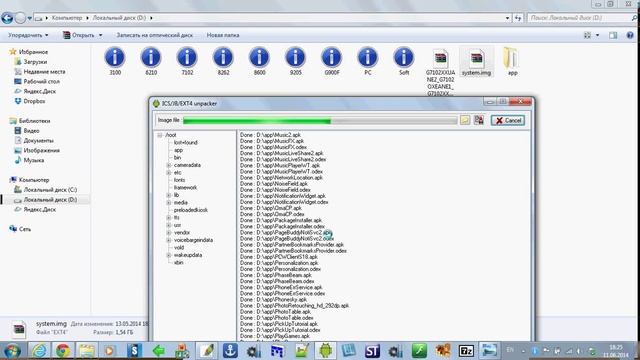Open Chrome from the taskbar
Image resolution: width=640 pixels, height=360 pixels.
(63, 351)
